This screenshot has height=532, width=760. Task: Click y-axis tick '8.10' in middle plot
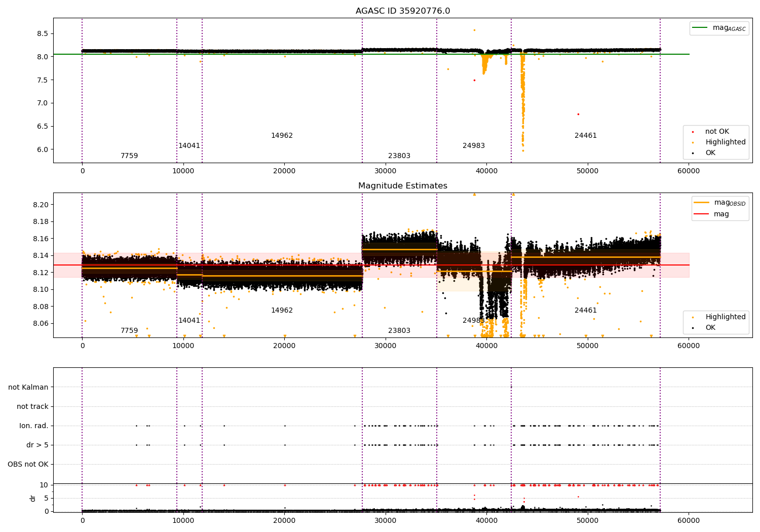[x=41, y=290]
